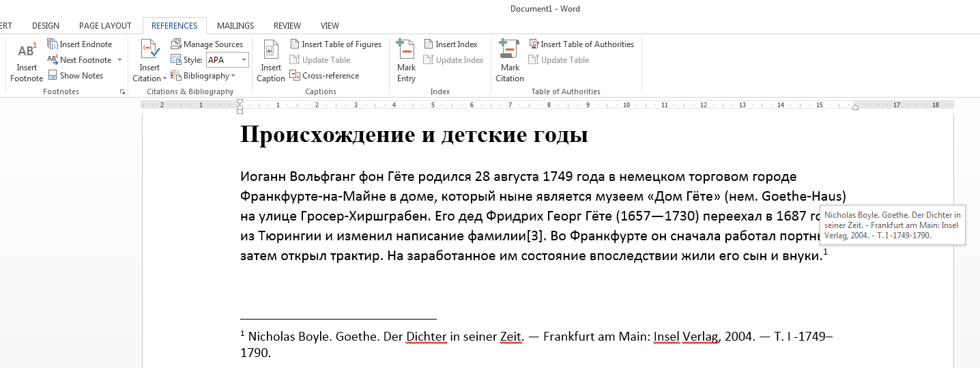Launch the Footnotes dialog box expander
Image resolution: width=980 pixels, height=368 pixels.
pyautogui.click(x=123, y=91)
